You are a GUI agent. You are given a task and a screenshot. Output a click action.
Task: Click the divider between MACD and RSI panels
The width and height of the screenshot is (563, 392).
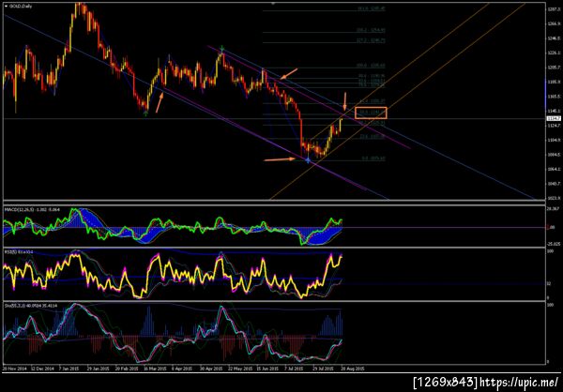(x=272, y=248)
